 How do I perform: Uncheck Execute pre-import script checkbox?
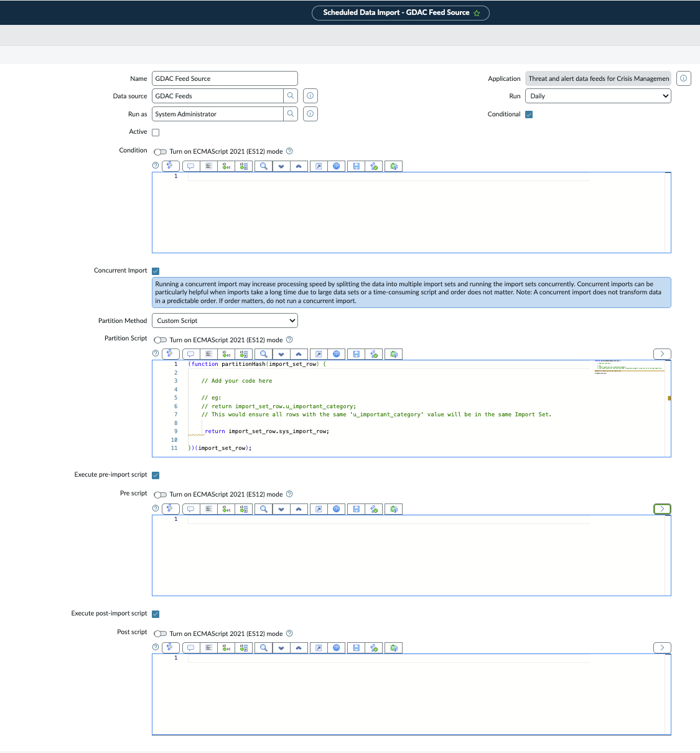[x=156, y=475]
